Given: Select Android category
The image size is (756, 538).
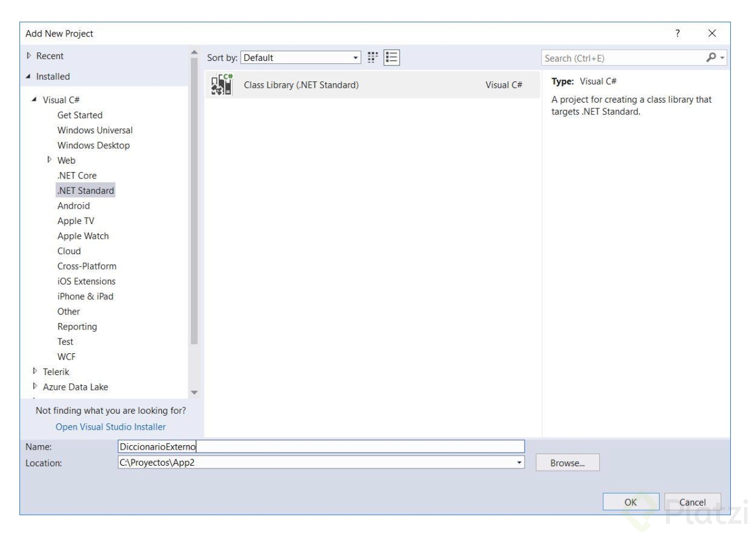Looking at the screenshot, I should pos(74,206).
